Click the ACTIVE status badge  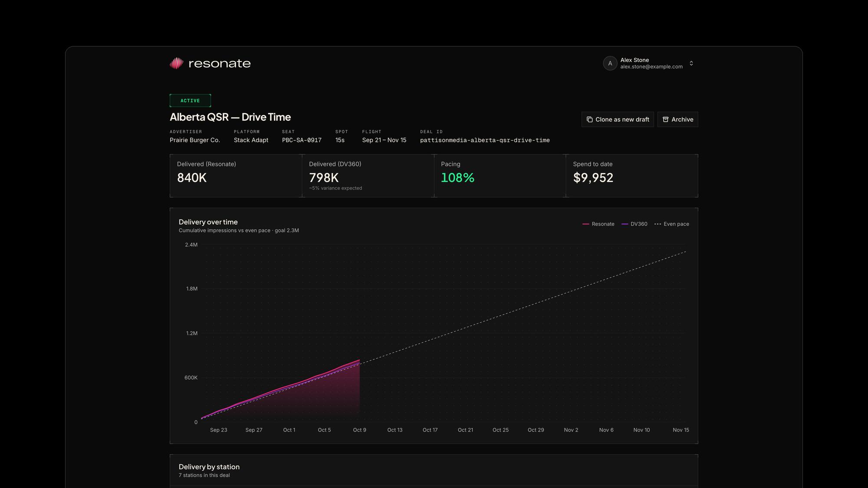pyautogui.click(x=190, y=101)
